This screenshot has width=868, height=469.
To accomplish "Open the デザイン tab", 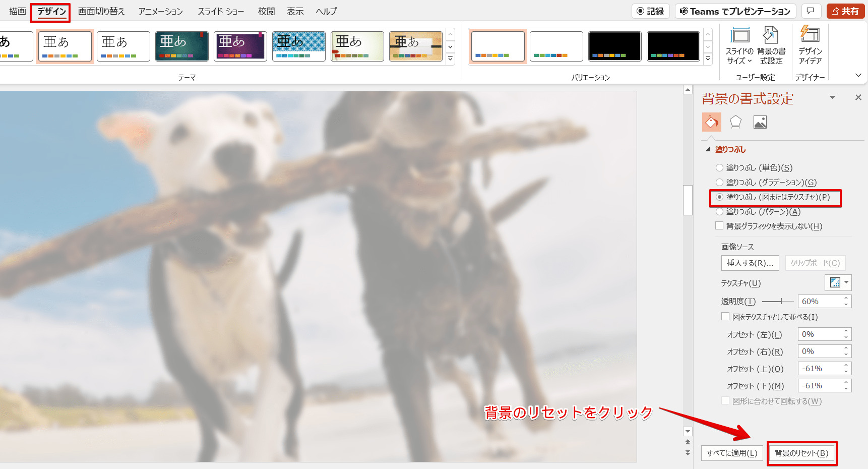I will tap(51, 11).
